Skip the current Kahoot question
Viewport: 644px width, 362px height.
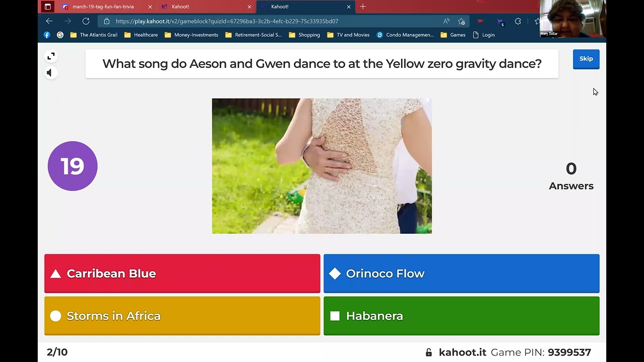(x=586, y=59)
